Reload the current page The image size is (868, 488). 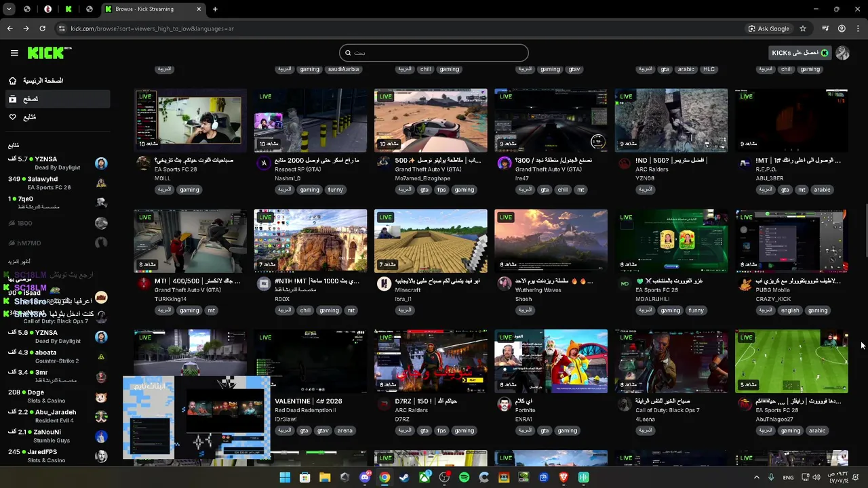point(42,28)
